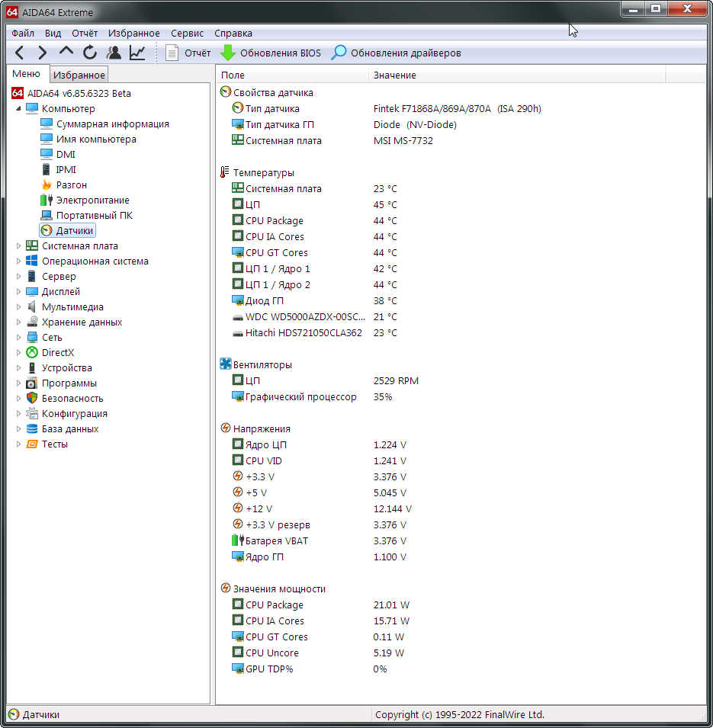The image size is (713, 728).
Task: Open the IPMI tree item
Action: [x=66, y=170]
